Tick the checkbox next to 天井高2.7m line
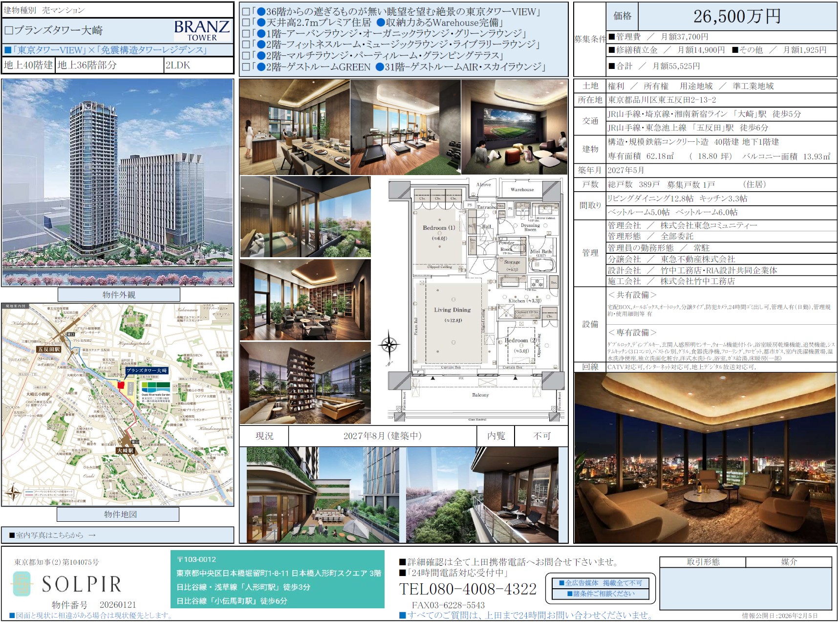The width and height of the screenshot is (840, 622). click(x=246, y=23)
